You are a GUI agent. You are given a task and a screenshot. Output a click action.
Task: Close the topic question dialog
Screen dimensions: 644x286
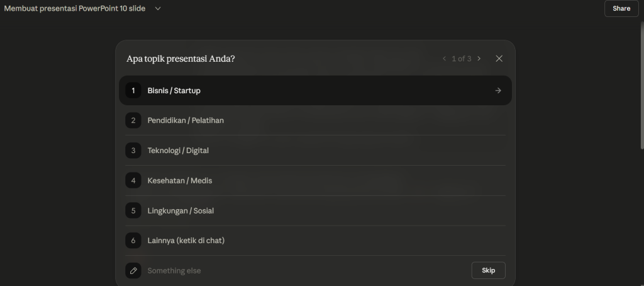click(x=499, y=59)
